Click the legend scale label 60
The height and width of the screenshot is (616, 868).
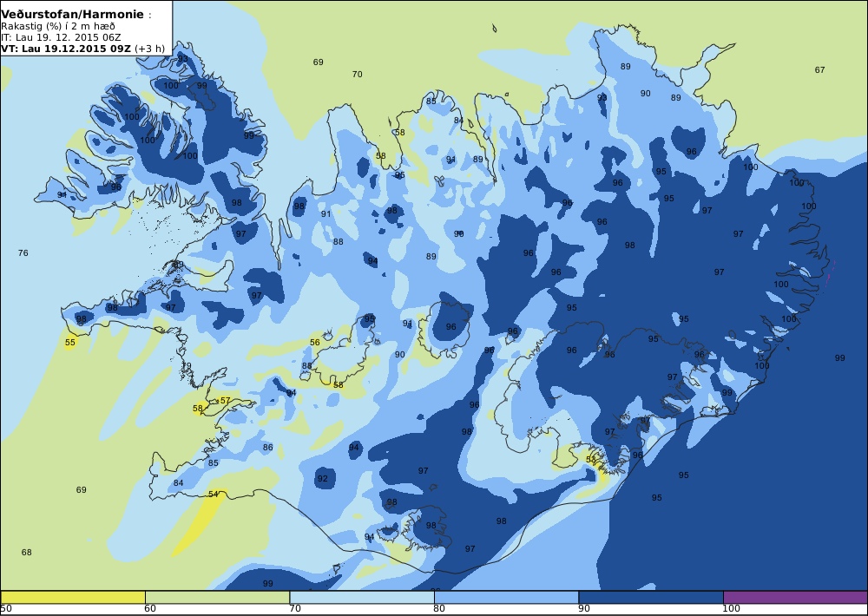[x=150, y=609]
